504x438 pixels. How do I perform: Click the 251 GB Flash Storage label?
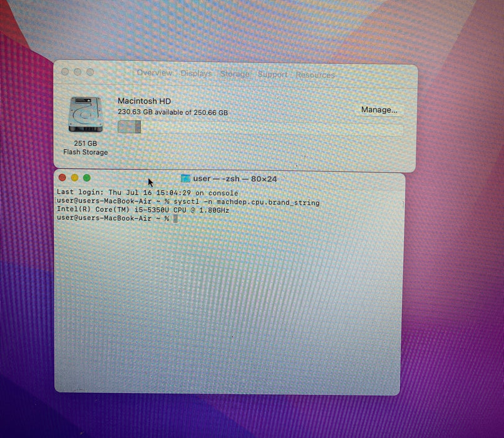[86, 148]
